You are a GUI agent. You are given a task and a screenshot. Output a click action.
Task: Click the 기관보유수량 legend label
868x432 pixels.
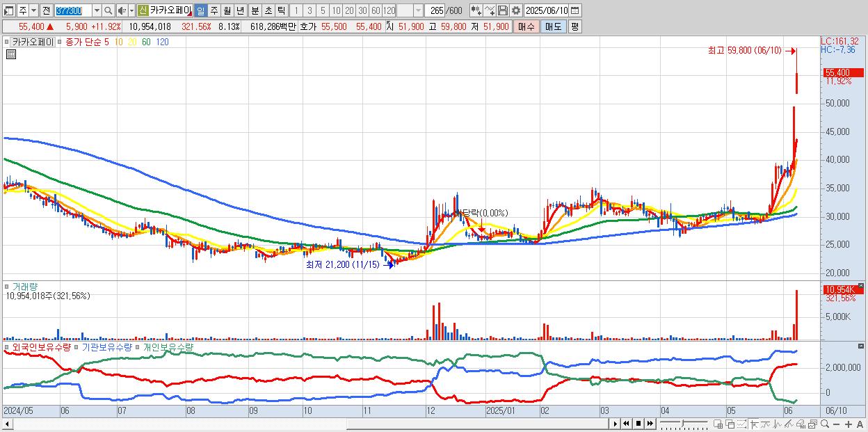[x=106, y=346]
